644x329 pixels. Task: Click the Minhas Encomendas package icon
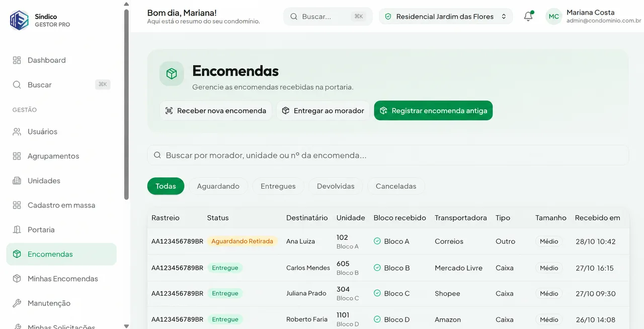pyautogui.click(x=17, y=279)
